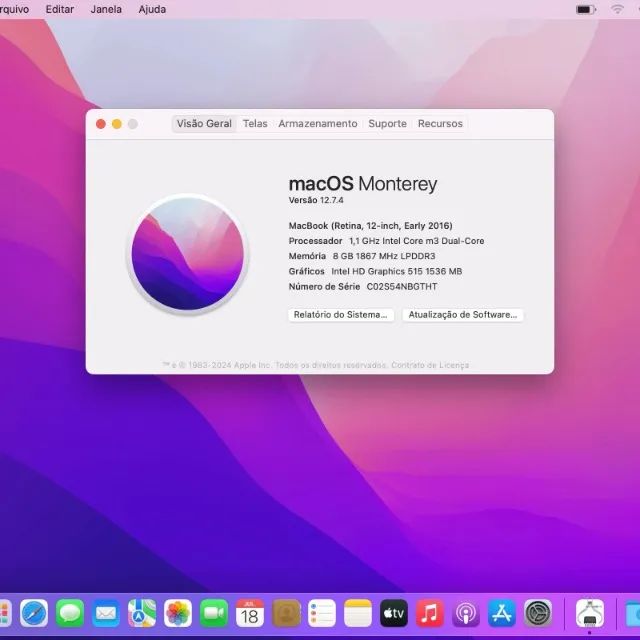Open the App Store in the Dock
Viewport: 640px width, 640px height.
[502, 613]
